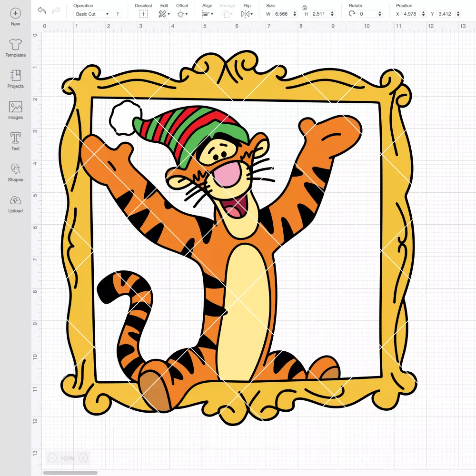Viewport: 476px width, 476px height.
Task: Open the Shapes panel
Action: click(x=16, y=173)
